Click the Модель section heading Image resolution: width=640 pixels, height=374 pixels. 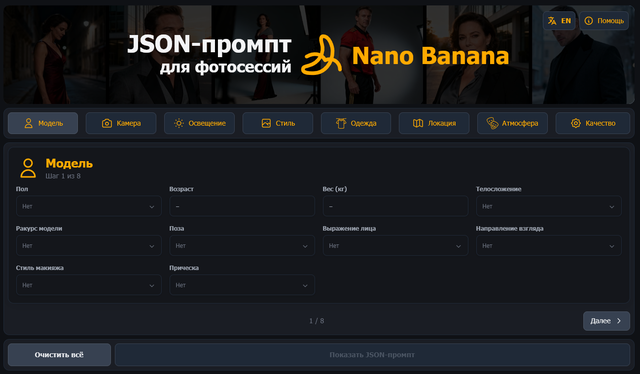[69, 163]
